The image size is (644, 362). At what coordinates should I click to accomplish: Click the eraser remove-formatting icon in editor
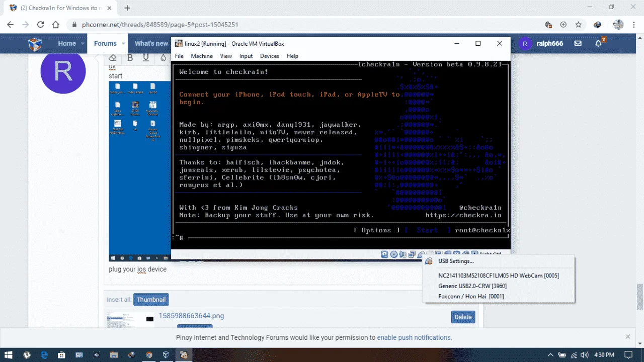(113, 57)
